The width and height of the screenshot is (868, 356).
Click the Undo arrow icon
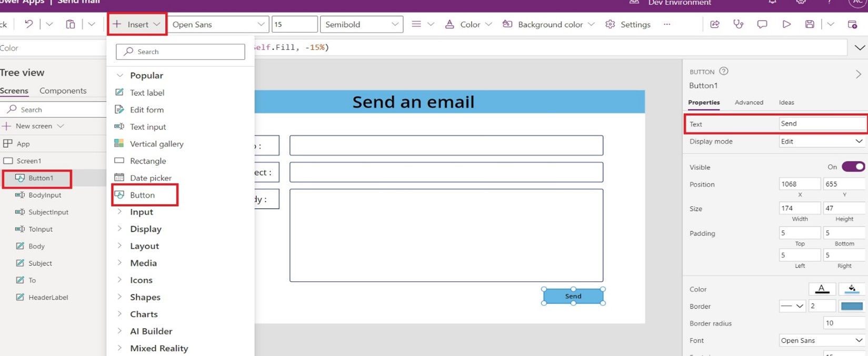tap(29, 24)
